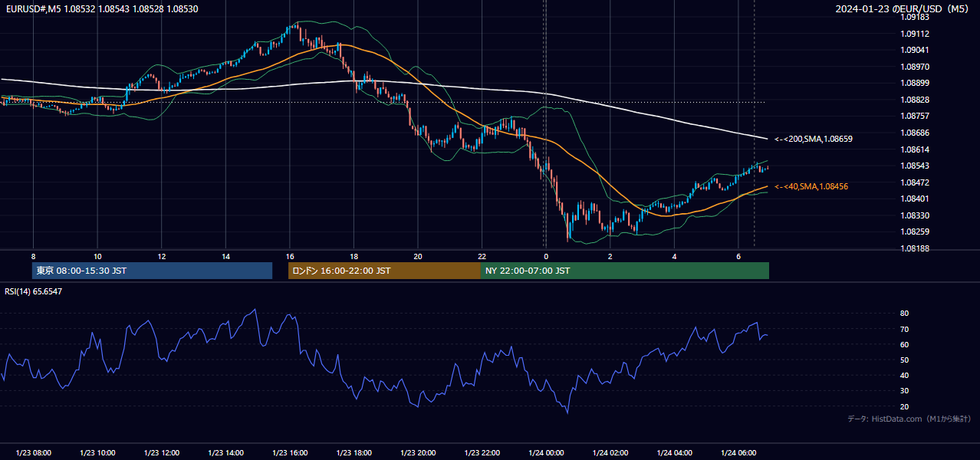This screenshot has width=980, height=460.
Task: Click price axis value 1.09183
Action: click(915, 17)
